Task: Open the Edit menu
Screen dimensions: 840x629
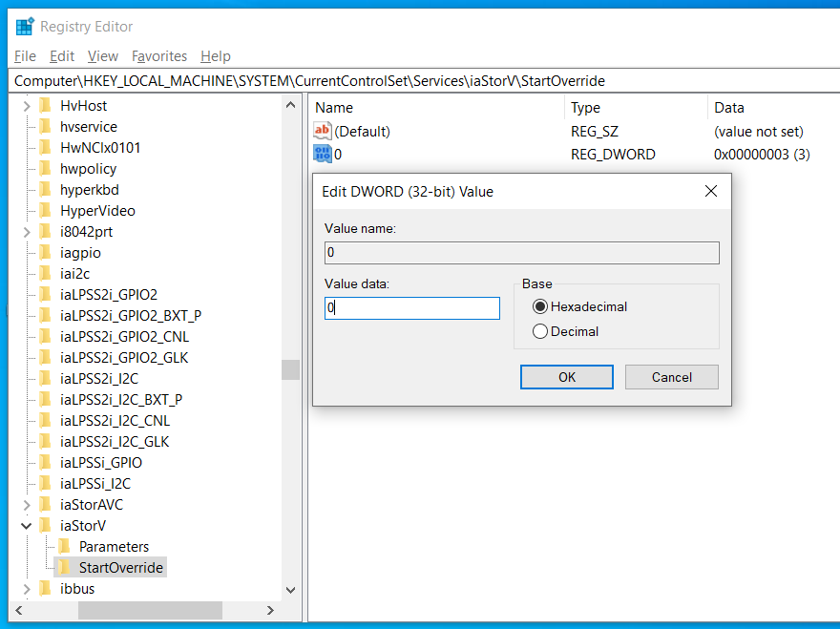Action: (x=61, y=55)
